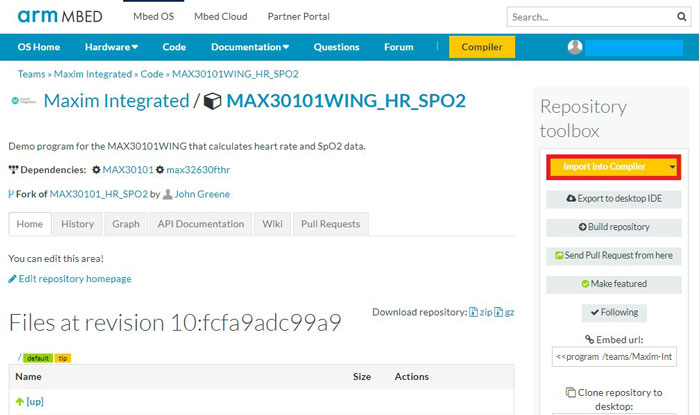
Task: Open Mbed OS top menu
Action: (154, 17)
